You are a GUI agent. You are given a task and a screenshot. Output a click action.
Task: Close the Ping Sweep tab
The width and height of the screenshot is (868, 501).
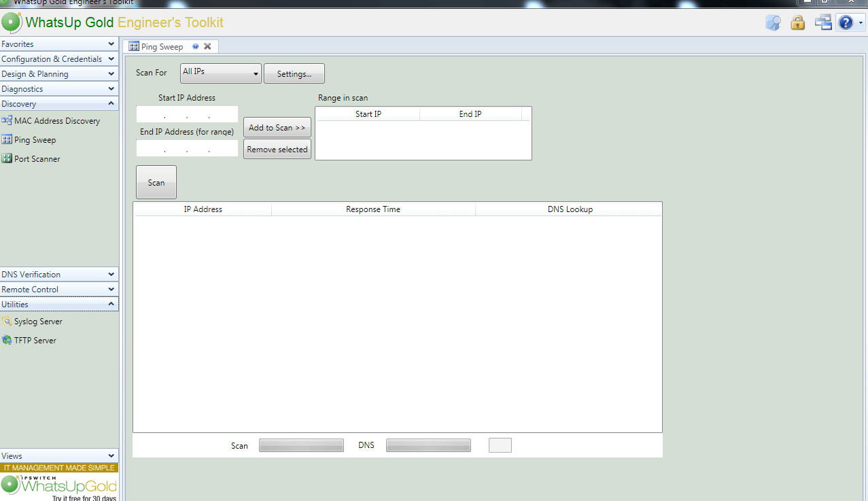[x=207, y=46]
